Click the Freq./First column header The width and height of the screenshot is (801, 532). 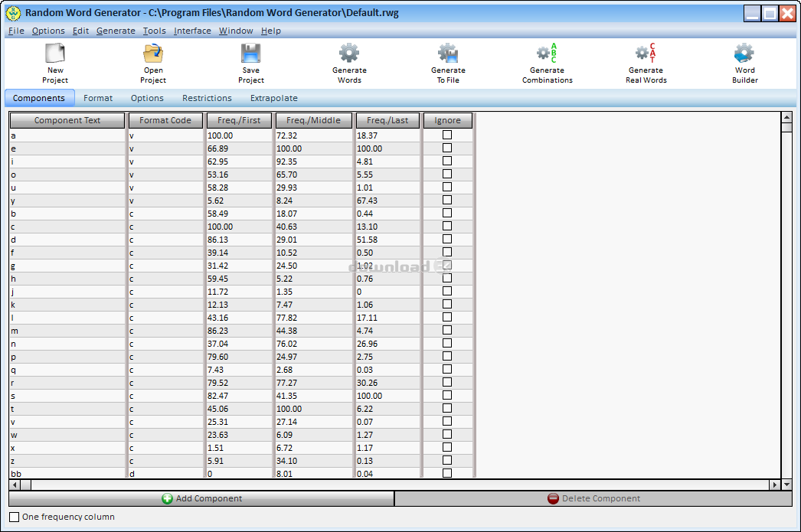[239, 120]
